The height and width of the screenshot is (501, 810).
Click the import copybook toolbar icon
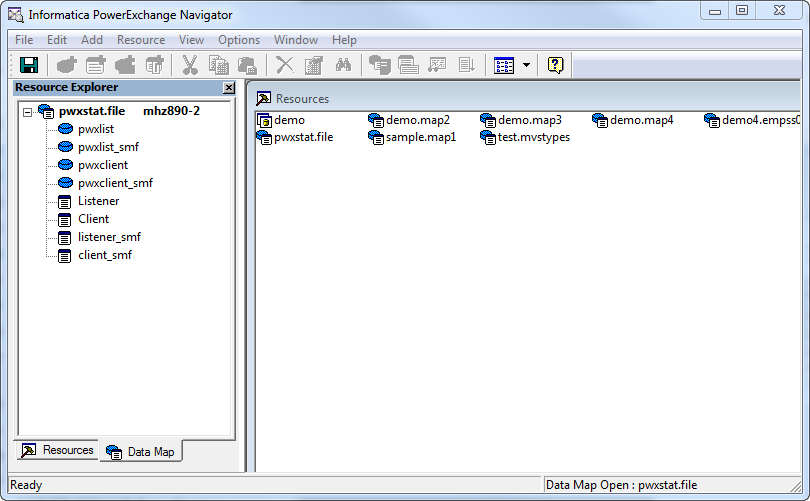click(x=408, y=65)
